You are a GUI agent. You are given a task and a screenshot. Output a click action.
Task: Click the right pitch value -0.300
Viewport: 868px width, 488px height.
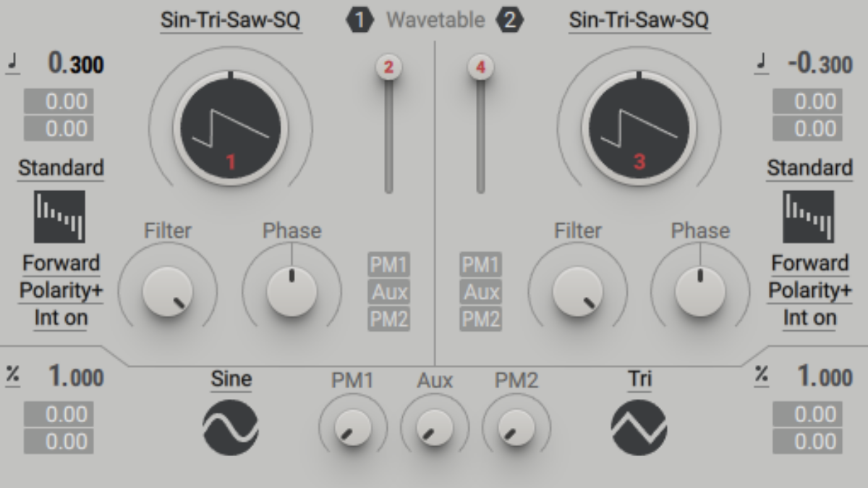tap(820, 64)
